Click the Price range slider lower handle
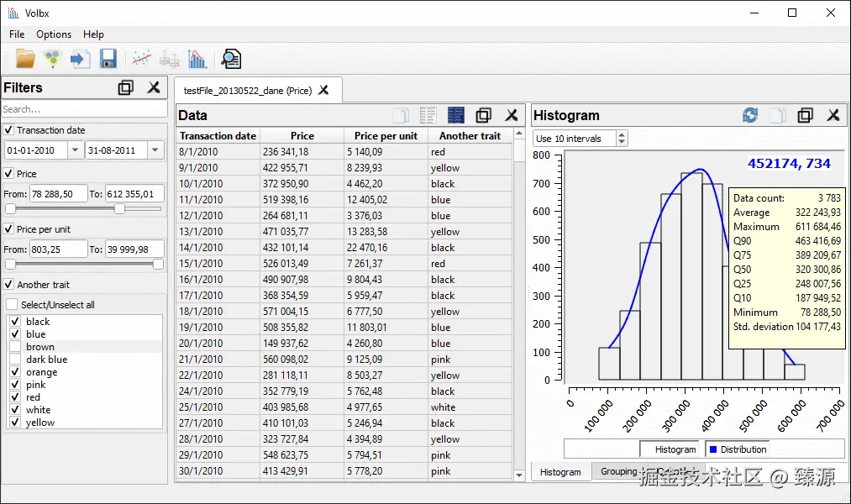The width and height of the screenshot is (851, 504). (10, 209)
